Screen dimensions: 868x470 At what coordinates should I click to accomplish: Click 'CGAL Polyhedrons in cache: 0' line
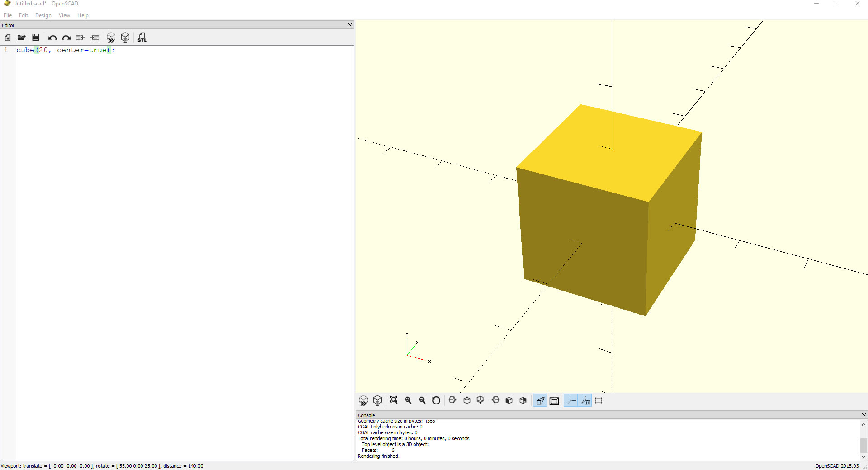(390, 427)
